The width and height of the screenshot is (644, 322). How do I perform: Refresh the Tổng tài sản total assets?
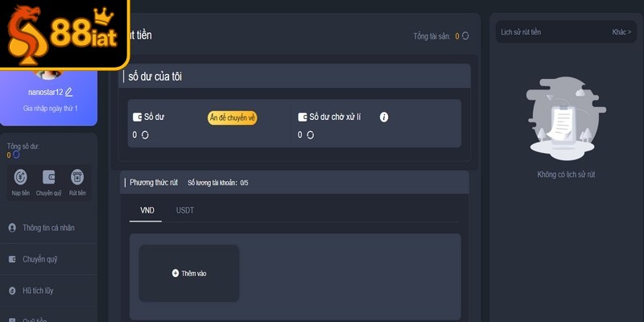[465, 36]
